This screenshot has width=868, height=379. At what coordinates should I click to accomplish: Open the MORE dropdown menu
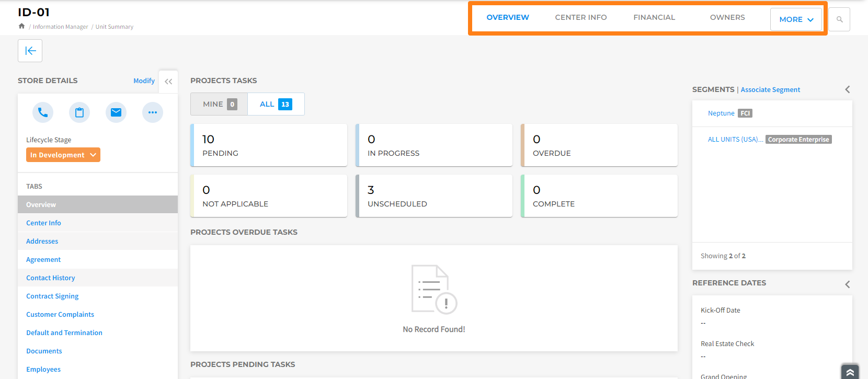tap(796, 19)
